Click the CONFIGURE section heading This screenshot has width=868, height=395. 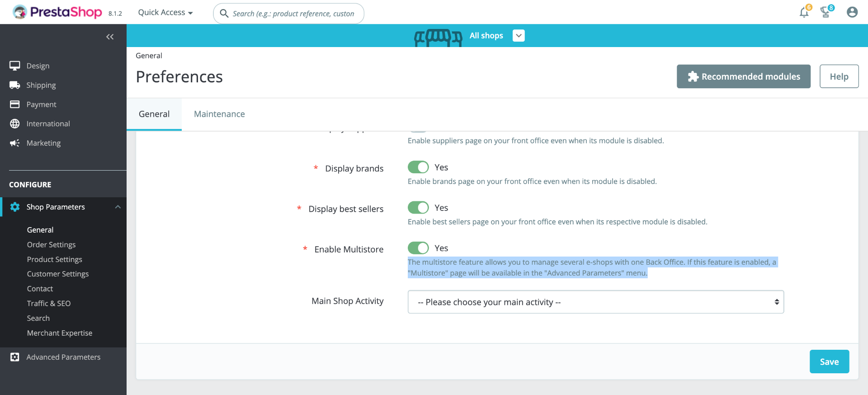pyautogui.click(x=30, y=185)
